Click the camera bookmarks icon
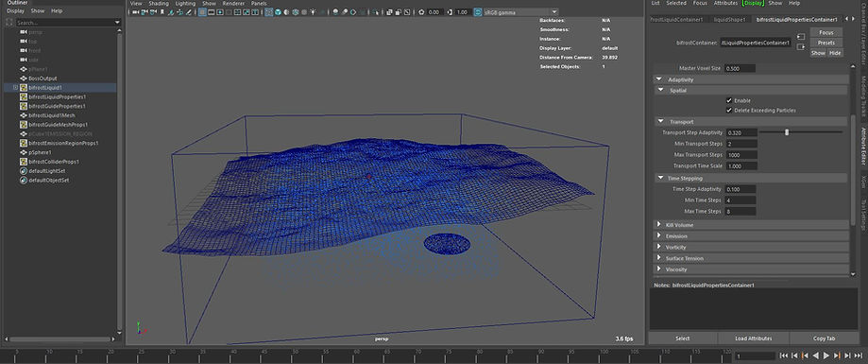Image resolution: width=868 pixels, height=364 pixels. click(x=162, y=11)
